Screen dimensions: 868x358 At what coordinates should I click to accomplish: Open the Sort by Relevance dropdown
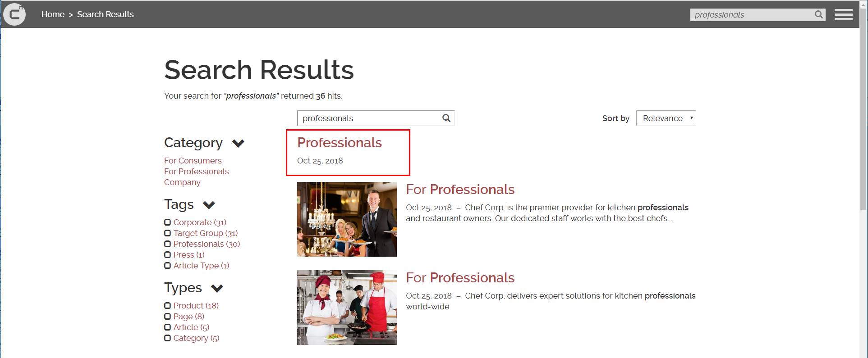coord(666,118)
